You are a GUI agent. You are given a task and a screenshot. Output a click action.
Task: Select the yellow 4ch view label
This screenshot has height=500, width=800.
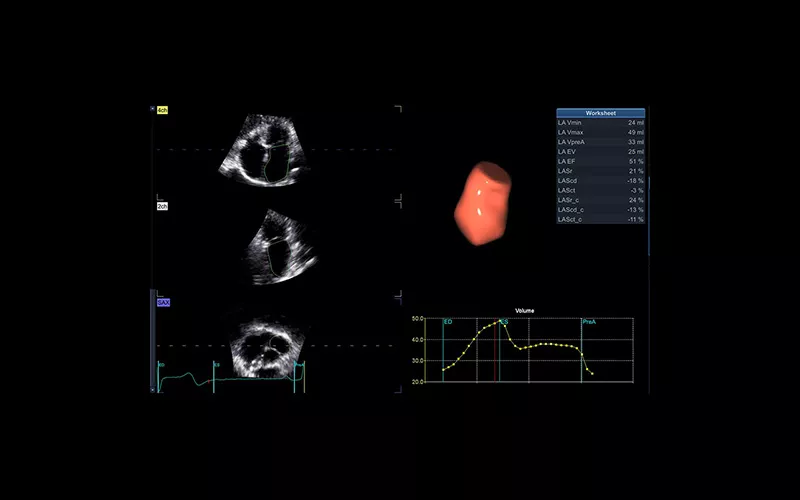coord(162,110)
